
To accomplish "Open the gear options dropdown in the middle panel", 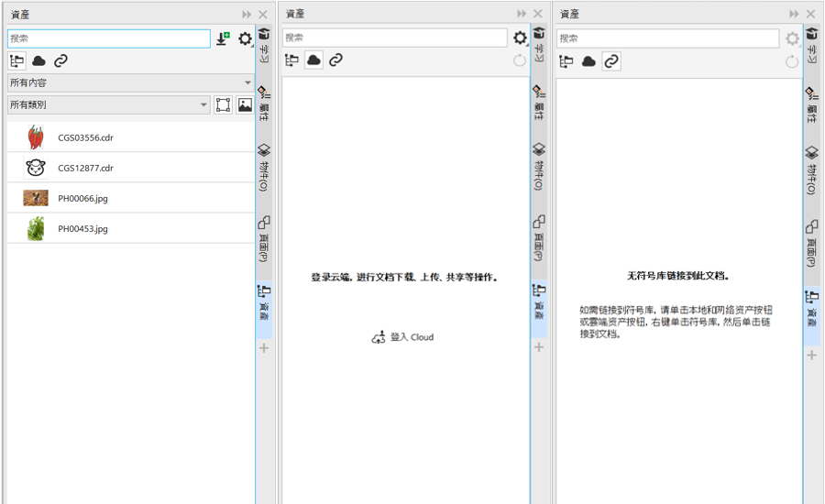I will click(520, 38).
